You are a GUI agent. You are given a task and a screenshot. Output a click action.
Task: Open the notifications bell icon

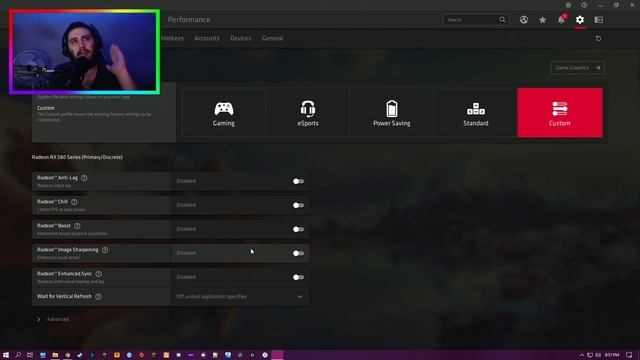click(562, 20)
